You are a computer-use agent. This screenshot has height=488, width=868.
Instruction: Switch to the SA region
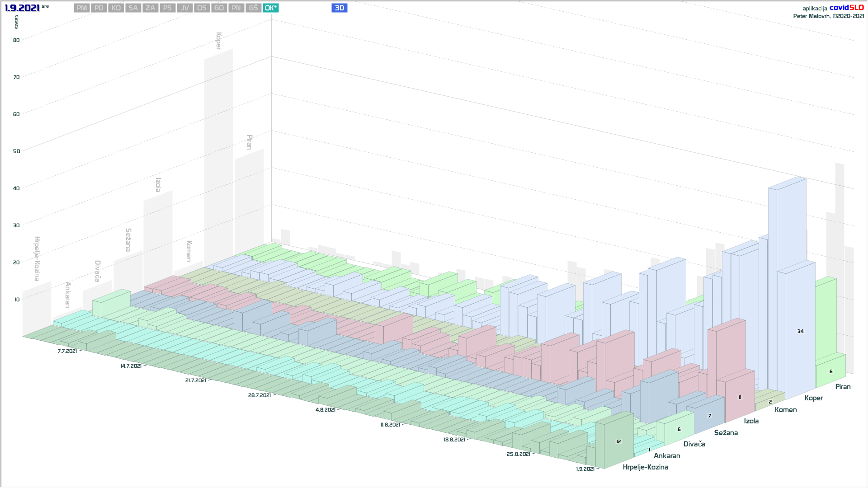pos(133,8)
